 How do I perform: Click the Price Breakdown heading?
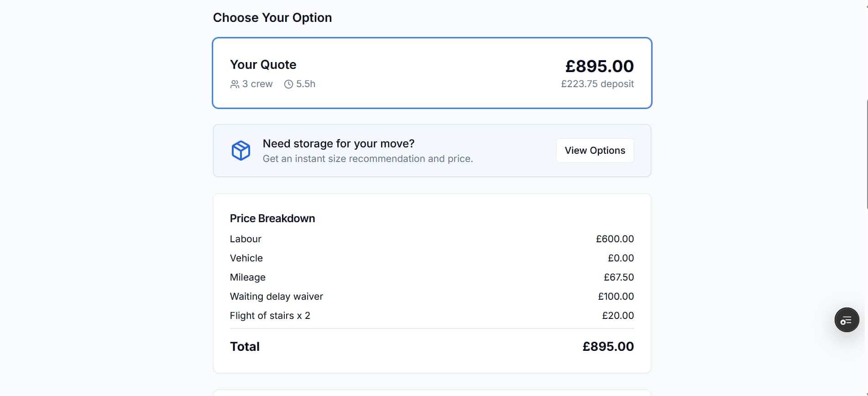point(272,219)
